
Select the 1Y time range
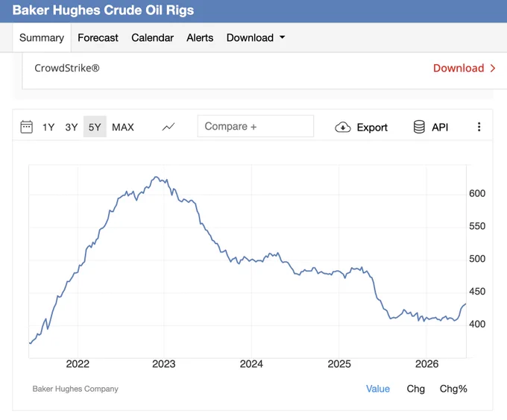(48, 127)
